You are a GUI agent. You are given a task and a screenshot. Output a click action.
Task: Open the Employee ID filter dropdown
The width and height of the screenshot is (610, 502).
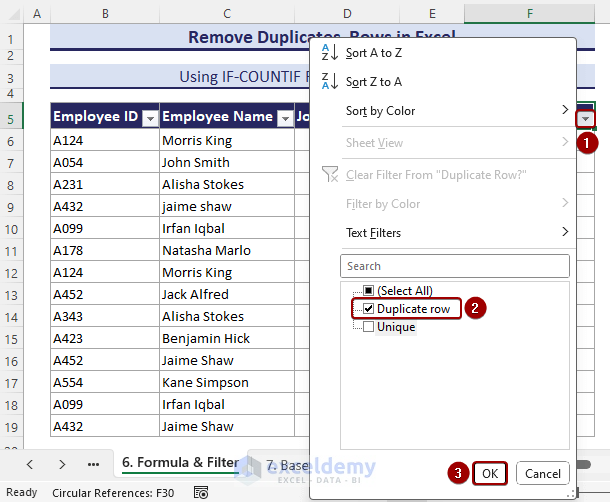(x=151, y=118)
